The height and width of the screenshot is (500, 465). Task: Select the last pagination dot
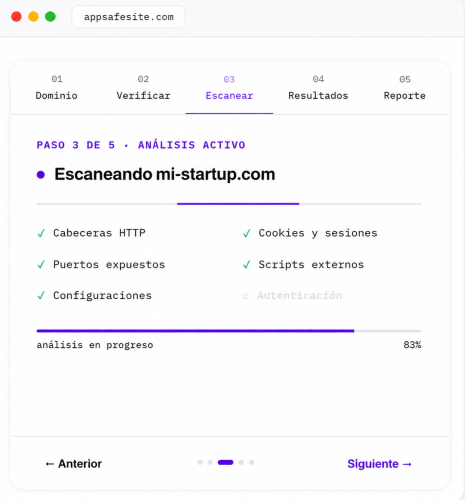point(252,462)
